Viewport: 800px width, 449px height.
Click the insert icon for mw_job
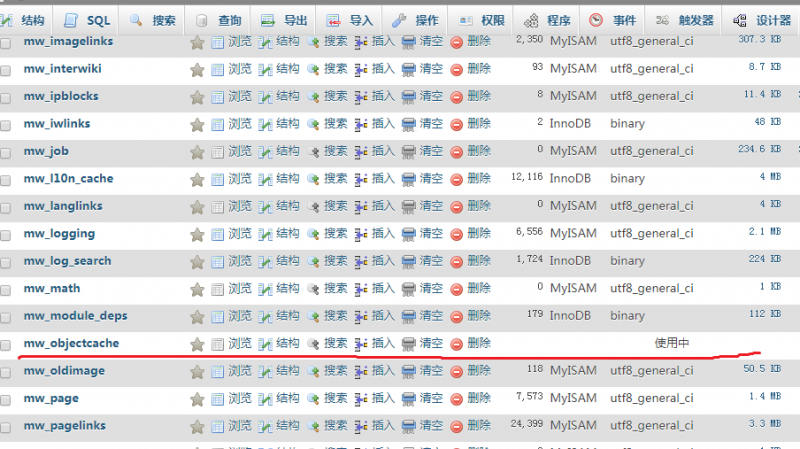361,152
